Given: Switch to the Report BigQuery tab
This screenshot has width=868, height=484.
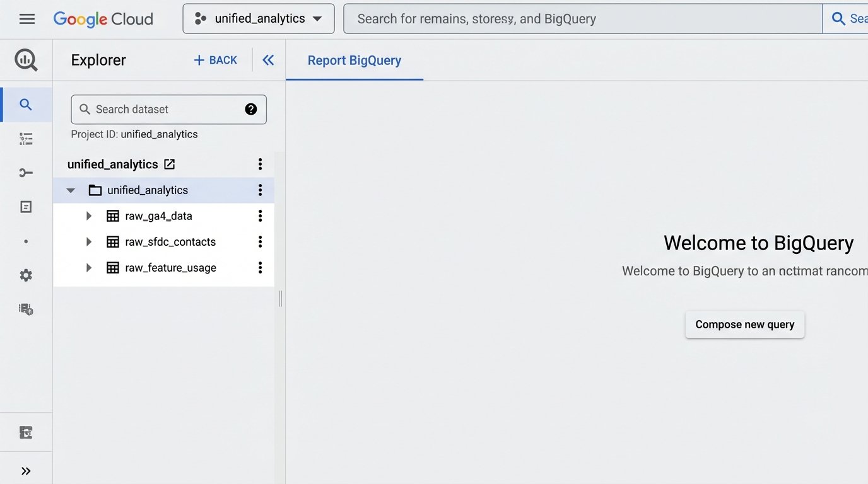Looking at the screenshot, I should [x=354, y=60].
